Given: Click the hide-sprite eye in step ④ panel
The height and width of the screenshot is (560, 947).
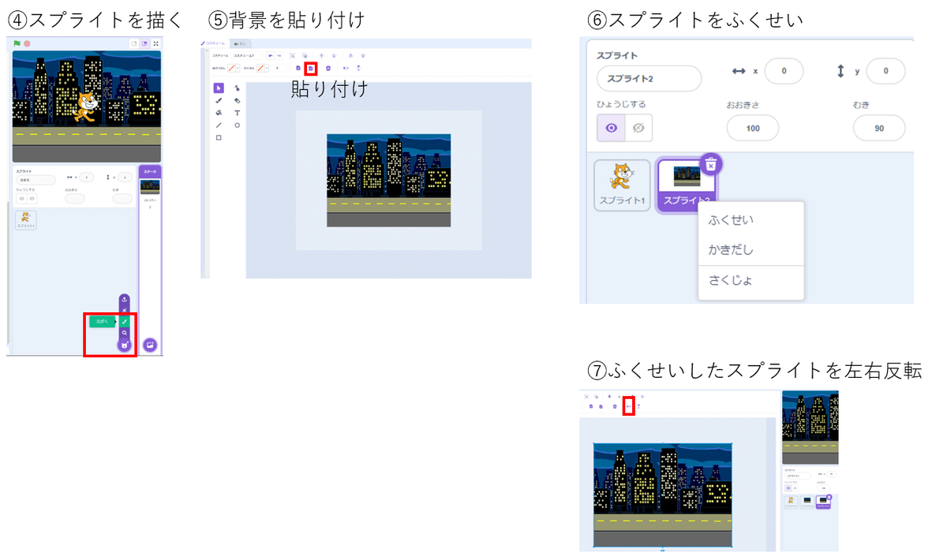Looking at the screenshot, I should coord(32,199).
